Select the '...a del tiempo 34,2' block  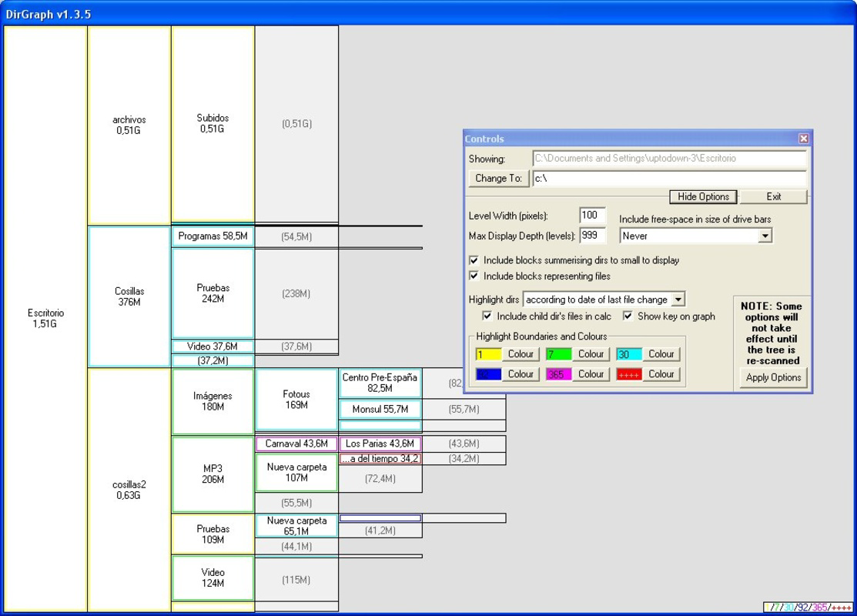coord(380,459)
